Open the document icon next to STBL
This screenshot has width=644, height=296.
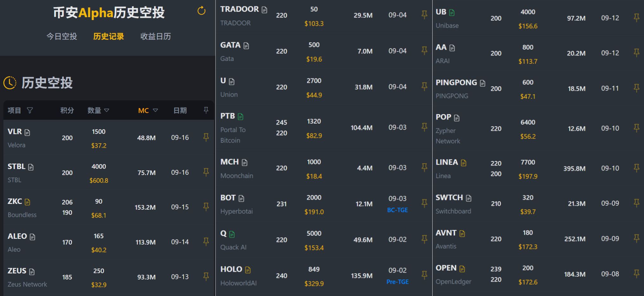(x=31, y=167)
